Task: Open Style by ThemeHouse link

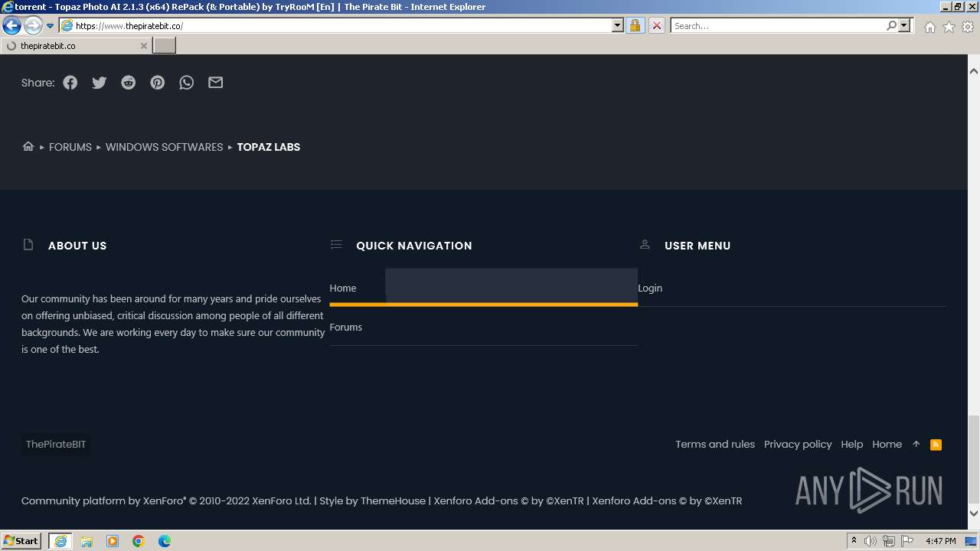Action: coord(372,500)
